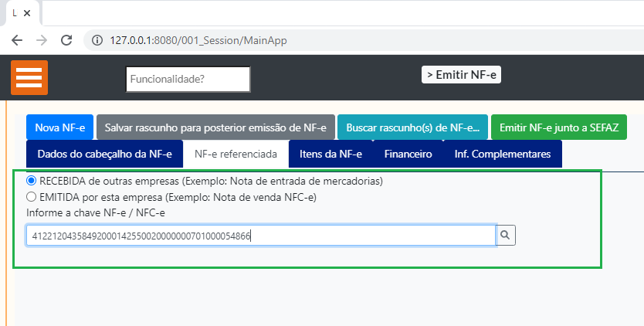View site information icon in the address bar
This screenshot has height=326, width=644.
[x=97, y=40]
